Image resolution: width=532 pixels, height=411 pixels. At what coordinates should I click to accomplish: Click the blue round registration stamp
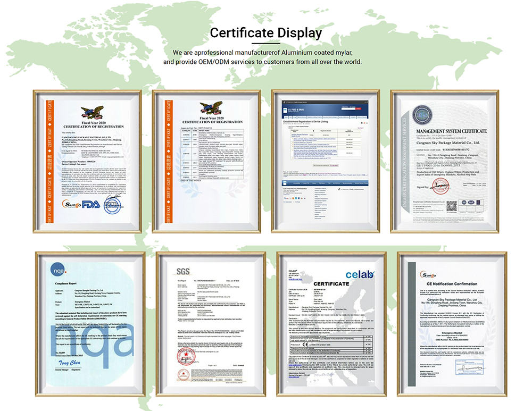pyautogui.click(x=112, y=206)
